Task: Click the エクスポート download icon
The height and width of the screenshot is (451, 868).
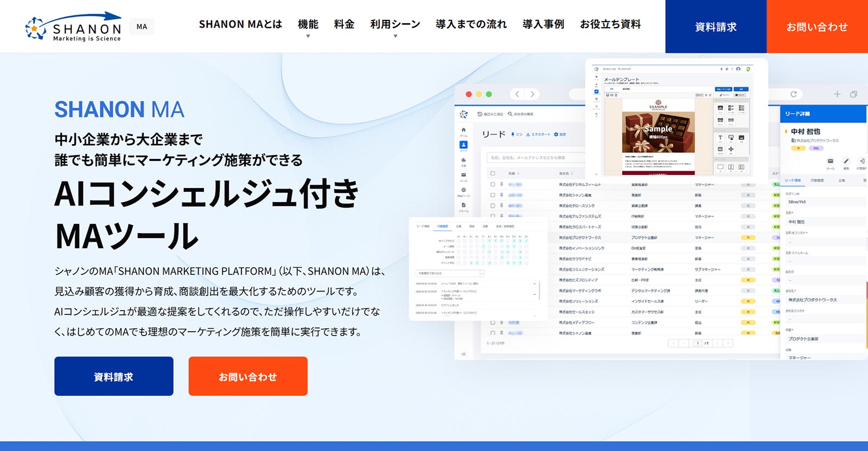Action: 528,134
